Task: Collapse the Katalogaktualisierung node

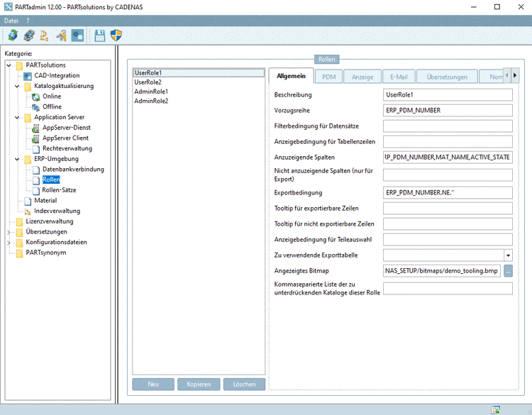Action: (17, 86)
